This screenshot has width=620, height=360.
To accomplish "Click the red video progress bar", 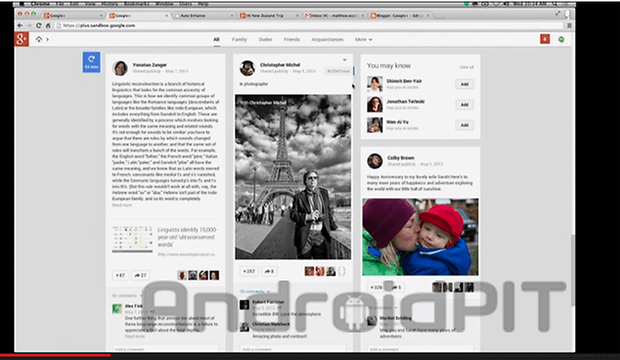I will [55, 355].
